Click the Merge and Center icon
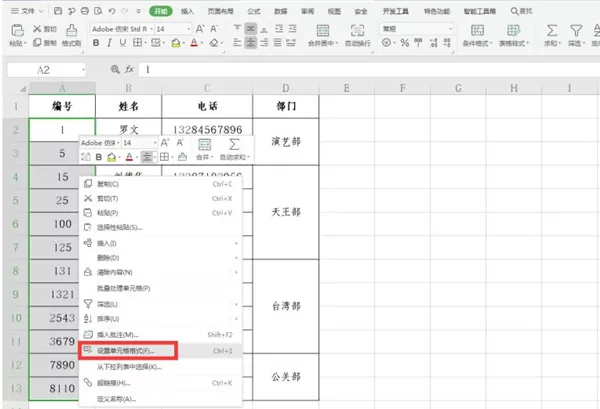 pos(323,30)
